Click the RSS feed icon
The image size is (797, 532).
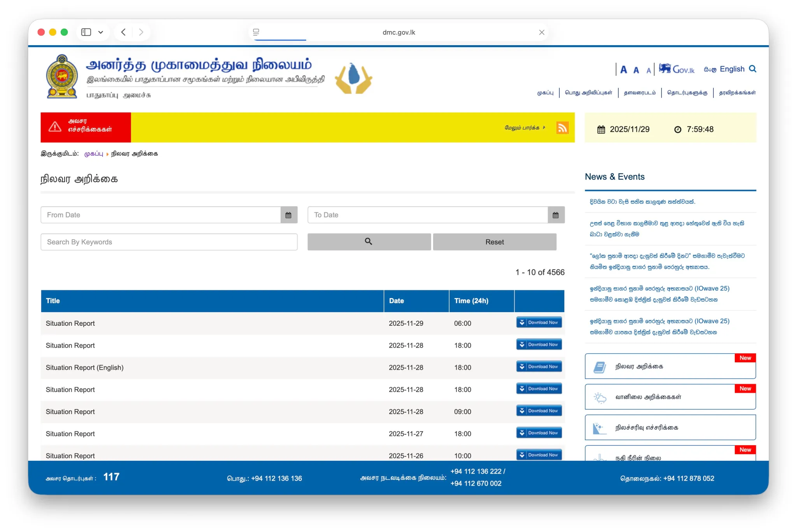[x=562, y=128]
